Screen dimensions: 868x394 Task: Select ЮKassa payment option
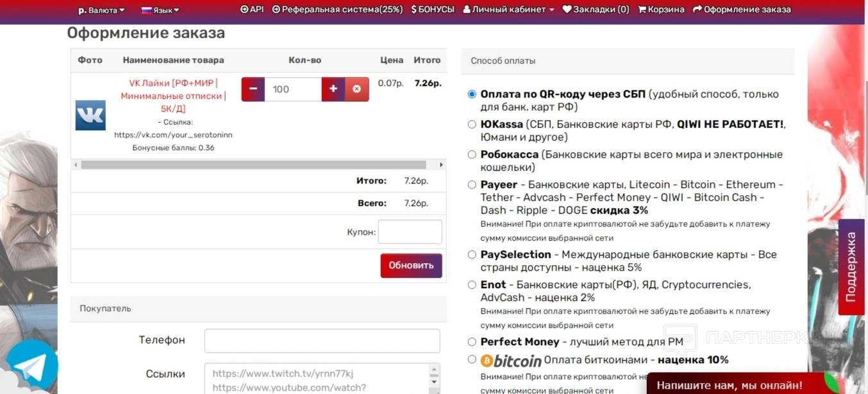coord(472,124)
